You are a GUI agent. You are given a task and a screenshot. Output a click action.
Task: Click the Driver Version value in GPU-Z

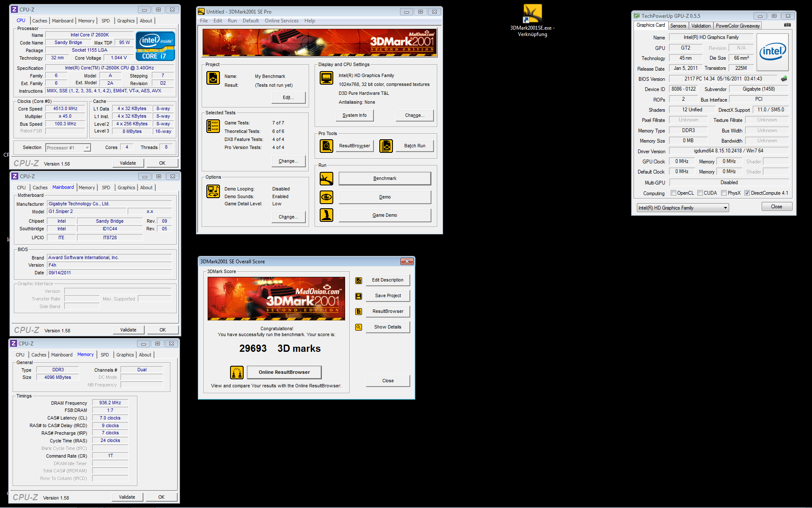point(729,151)
